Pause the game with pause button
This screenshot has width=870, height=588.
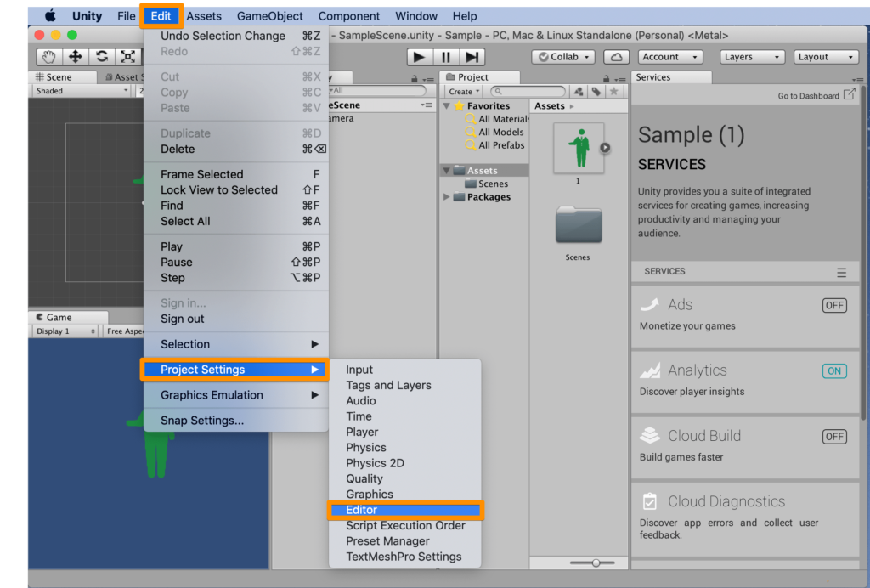(x=445, y=57)
